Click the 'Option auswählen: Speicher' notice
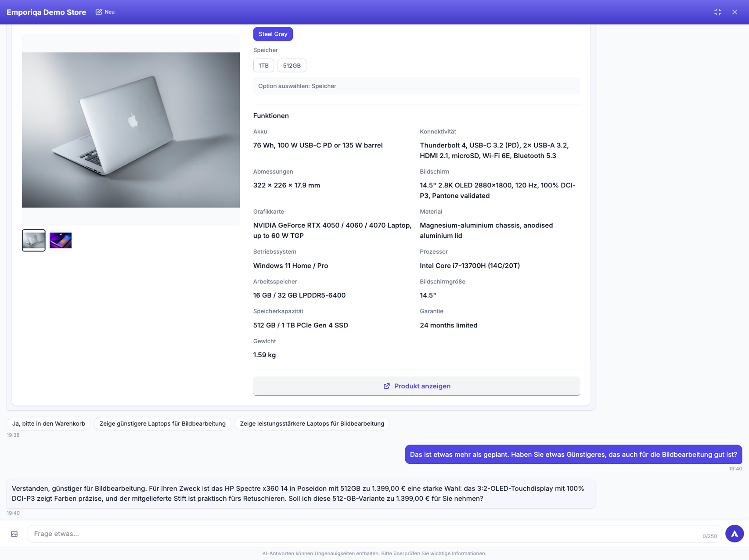Viewport: 749px width, 560px height. (x=416, y=86)
